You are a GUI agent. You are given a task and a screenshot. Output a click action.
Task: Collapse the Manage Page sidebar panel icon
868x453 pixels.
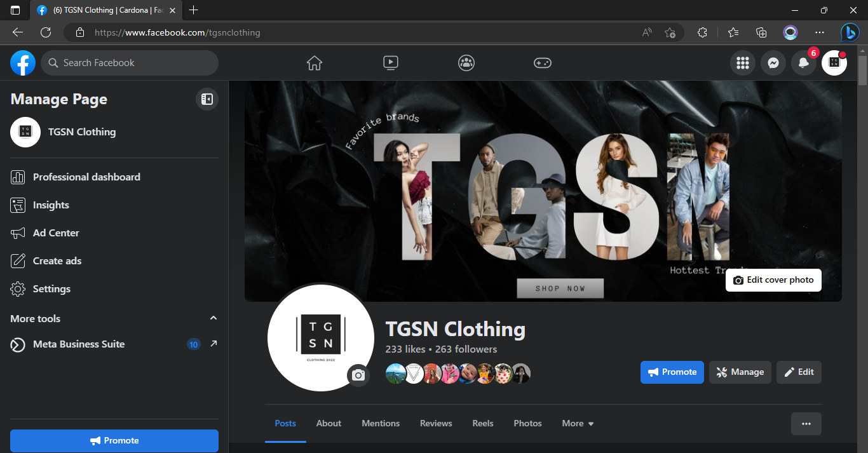click(207, 99)
